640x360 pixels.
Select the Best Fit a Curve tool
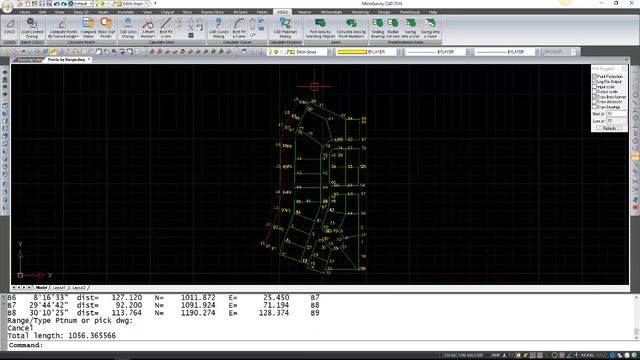pyautogui.click(x=239, y=27)
